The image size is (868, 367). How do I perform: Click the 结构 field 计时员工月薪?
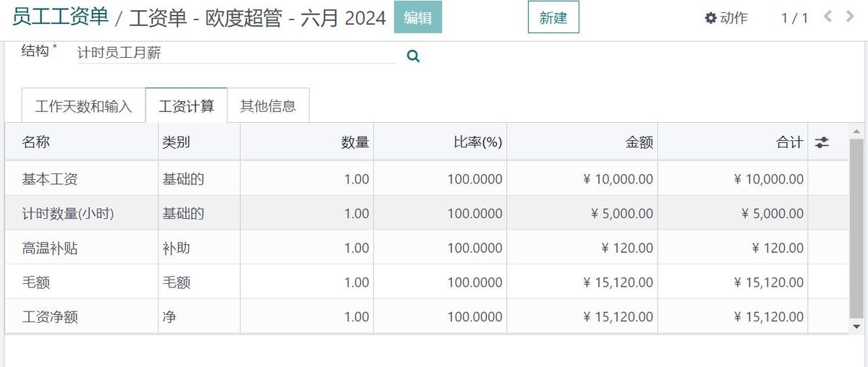coord(236,53)
